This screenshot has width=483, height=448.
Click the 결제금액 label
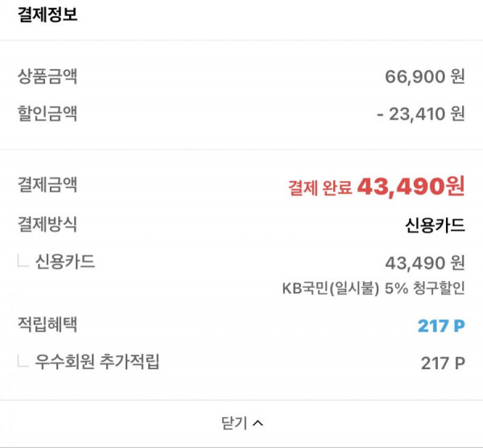pos(47,185)
